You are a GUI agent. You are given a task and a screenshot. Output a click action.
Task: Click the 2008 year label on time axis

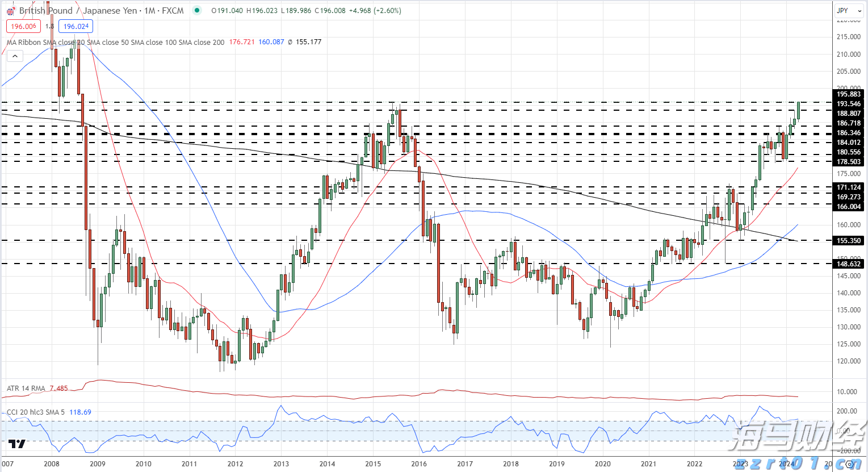click(52, 464)
